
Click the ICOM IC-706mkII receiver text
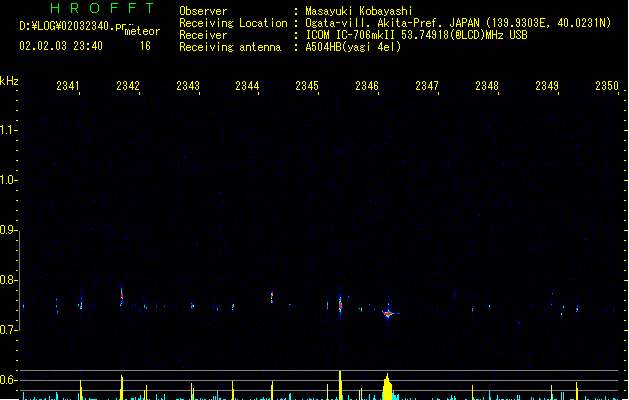pyautogui.click(x=416, y=35)
